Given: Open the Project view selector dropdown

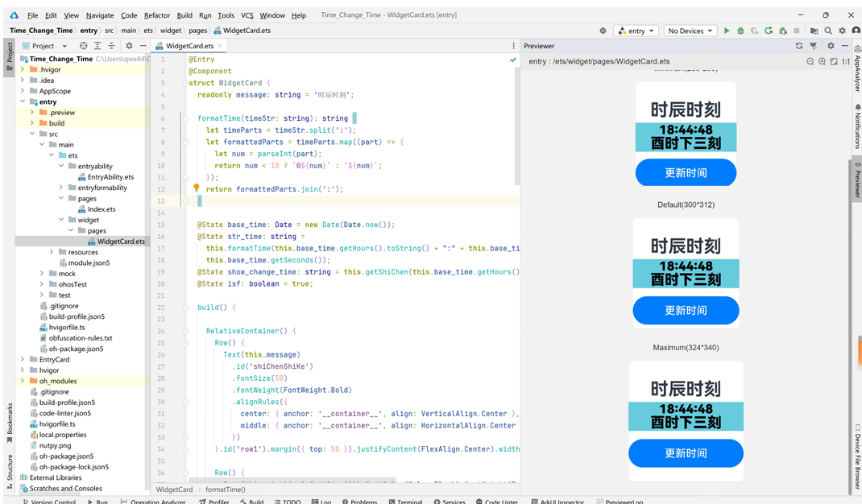Looking at the screenshot, I should tap(44, 46).
